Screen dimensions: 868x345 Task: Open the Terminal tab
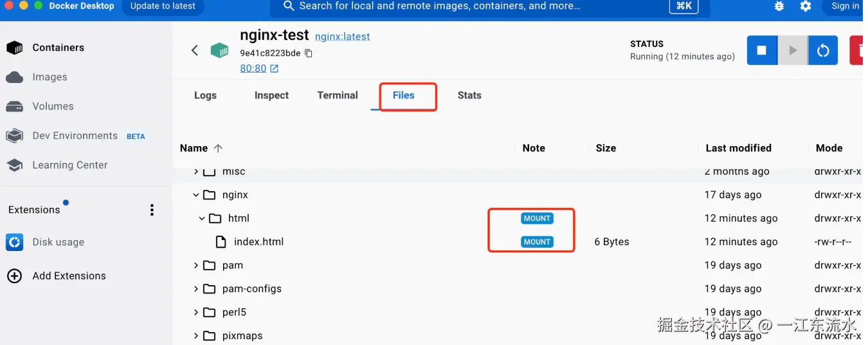338,95
